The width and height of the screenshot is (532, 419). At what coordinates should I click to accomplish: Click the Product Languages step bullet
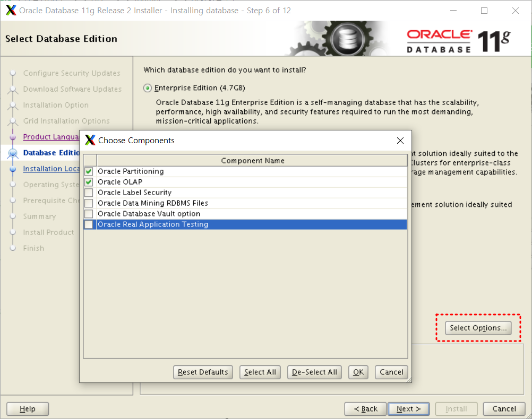[13, 137]
